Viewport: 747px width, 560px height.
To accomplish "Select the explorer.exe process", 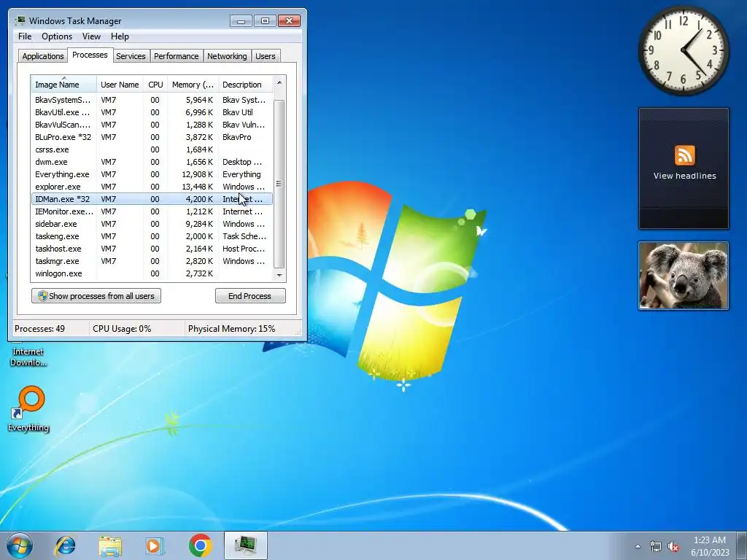I will (152, 187).
